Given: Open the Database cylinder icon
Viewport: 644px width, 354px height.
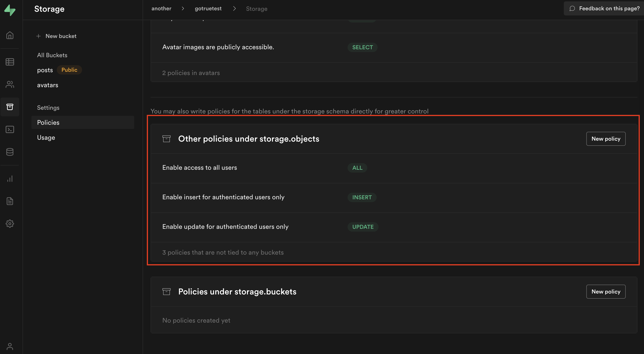Looking at the screenshot, I should click(10, 152).
